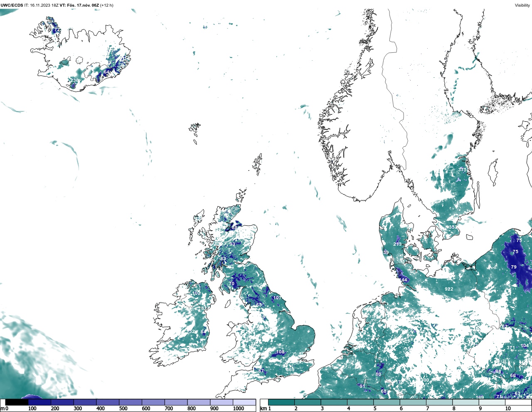Viewport: 532px width, 412px height.
Task: Click the "IT: 16.11.2023 18Z" initial time text
Action: 42,5
